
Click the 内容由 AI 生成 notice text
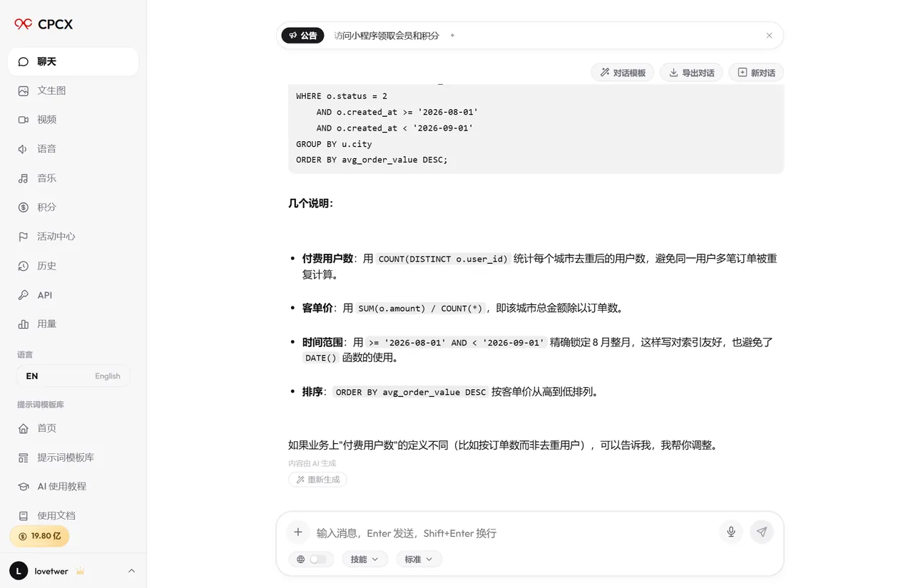312,463
